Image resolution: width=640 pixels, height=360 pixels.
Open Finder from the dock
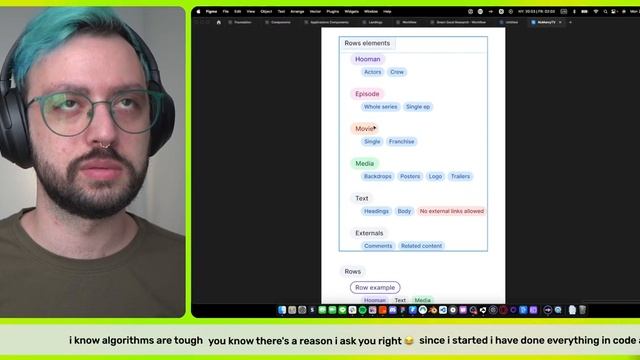282,310
